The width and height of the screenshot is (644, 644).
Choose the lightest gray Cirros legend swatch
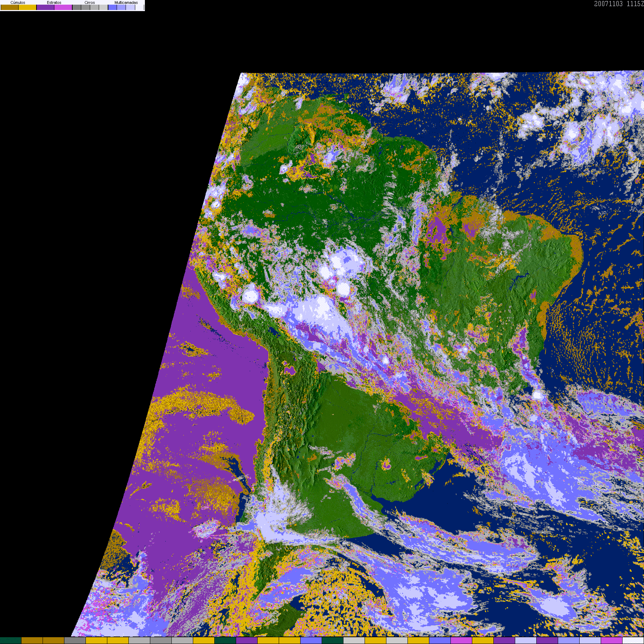click(x=103, y=7)
